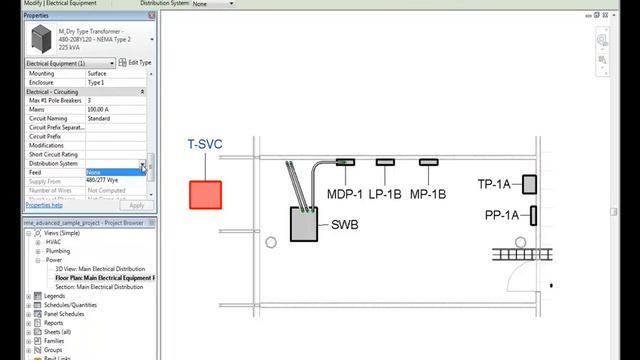Click the Max #1 Pole Breakers value
Viewport: 640px width, 360px height.
click(x=116, y=100)
